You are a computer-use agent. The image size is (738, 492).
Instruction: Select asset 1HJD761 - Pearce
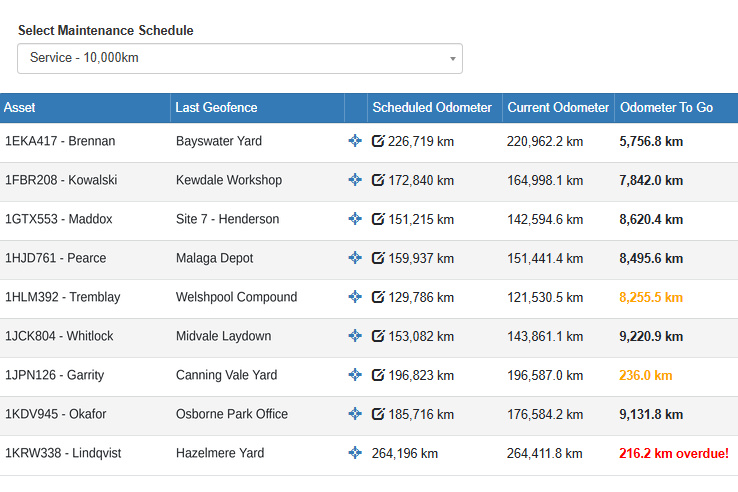[56, 258]
